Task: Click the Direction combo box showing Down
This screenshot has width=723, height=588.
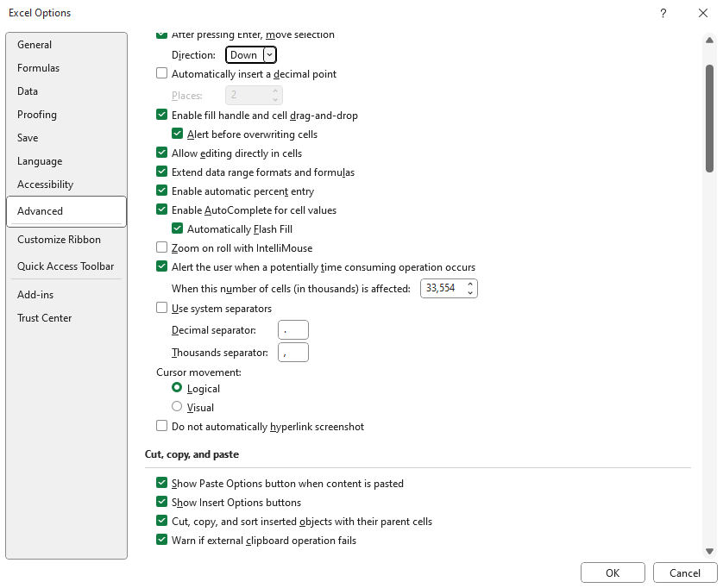Action: [251, 55]
